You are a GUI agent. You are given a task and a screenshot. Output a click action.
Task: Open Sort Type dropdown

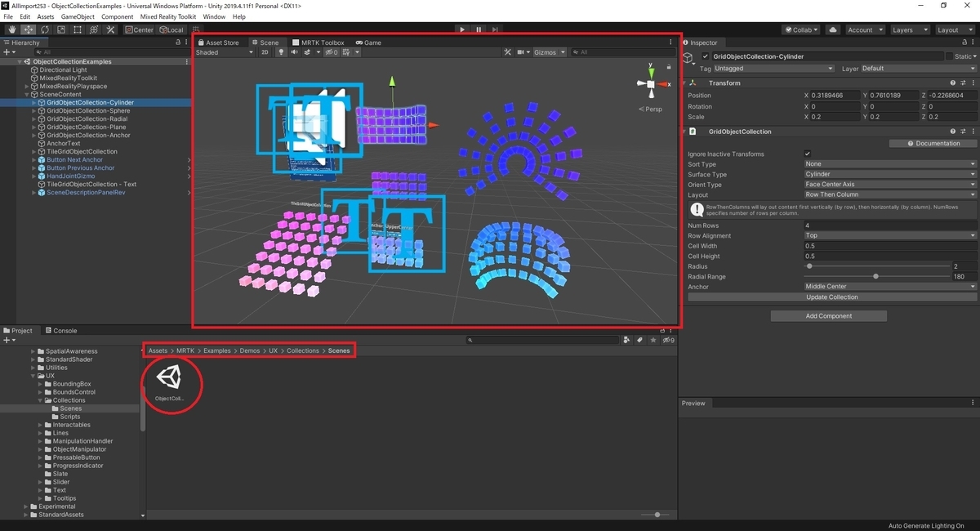[x=890, y=164]
